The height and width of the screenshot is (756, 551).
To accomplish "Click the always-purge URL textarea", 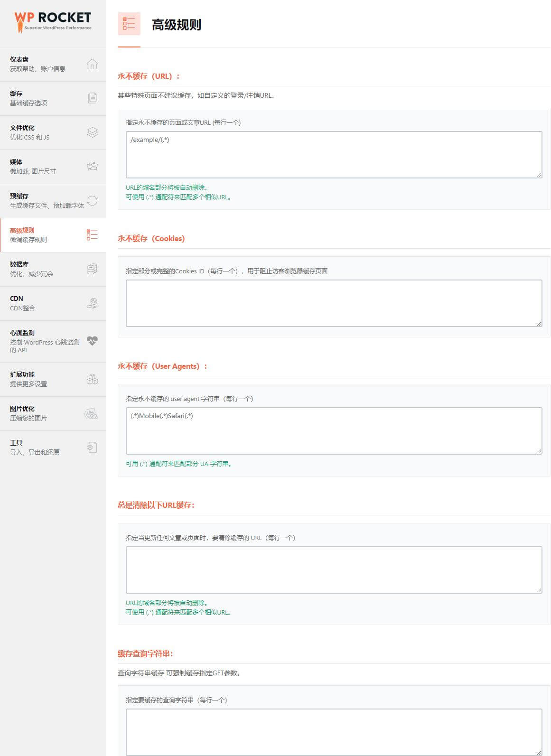I will [x=334, y=570].
